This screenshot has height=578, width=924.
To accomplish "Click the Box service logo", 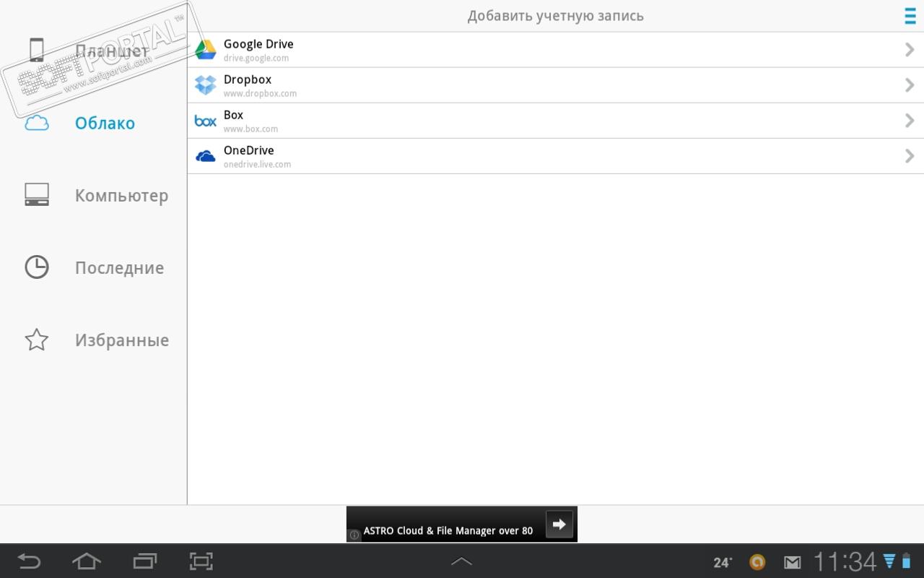I will (x=206, y=121).
